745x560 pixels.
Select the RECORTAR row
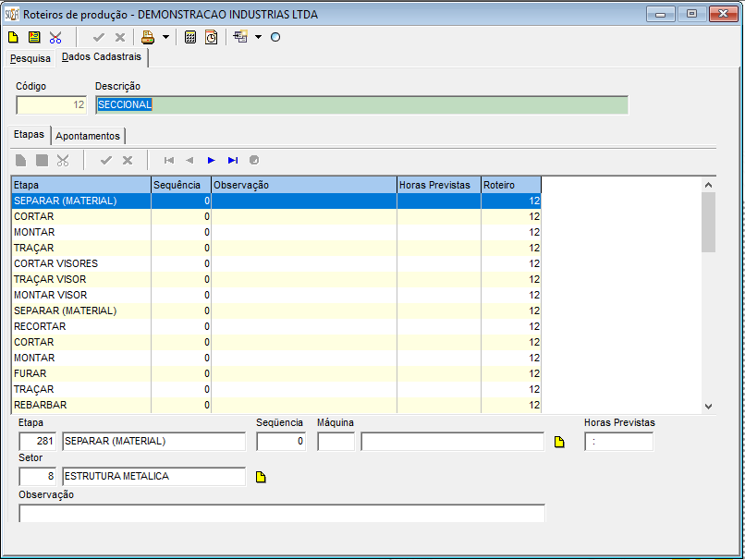(x=276, y=326)
